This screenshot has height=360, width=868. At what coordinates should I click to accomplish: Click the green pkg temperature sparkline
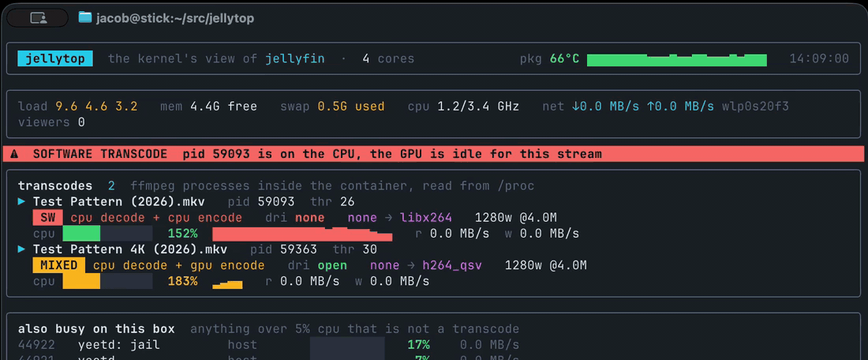tap(676, 60)
